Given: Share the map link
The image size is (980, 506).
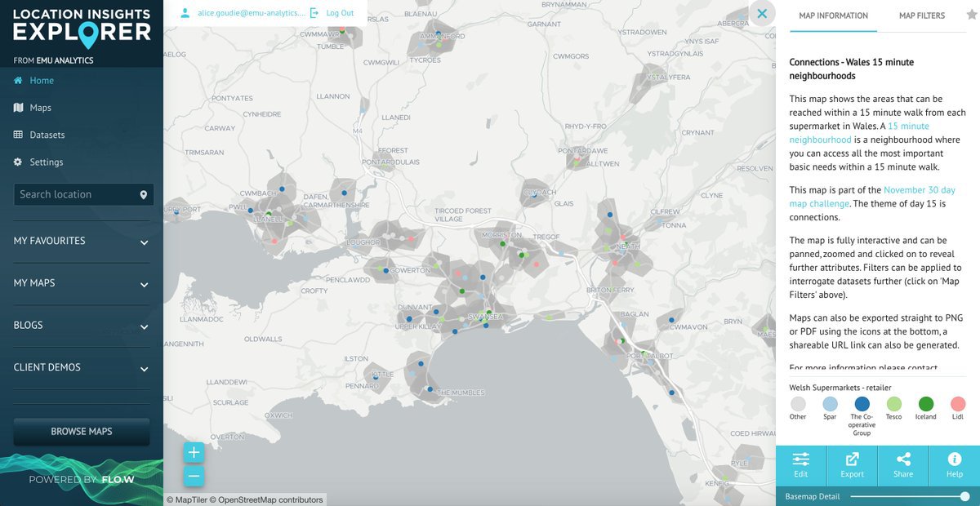Looking at the screenshot, I should [x=903, y=465].
